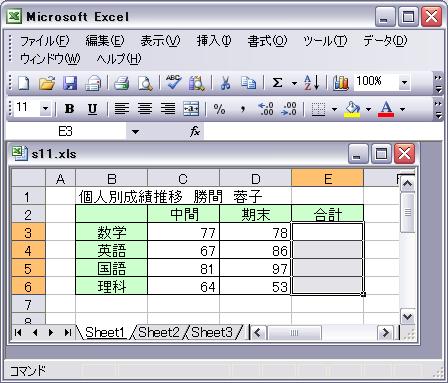Viewport: 448px width, 383px height.
Task: Click cell C3 containing 77
Action: [183, 232]
